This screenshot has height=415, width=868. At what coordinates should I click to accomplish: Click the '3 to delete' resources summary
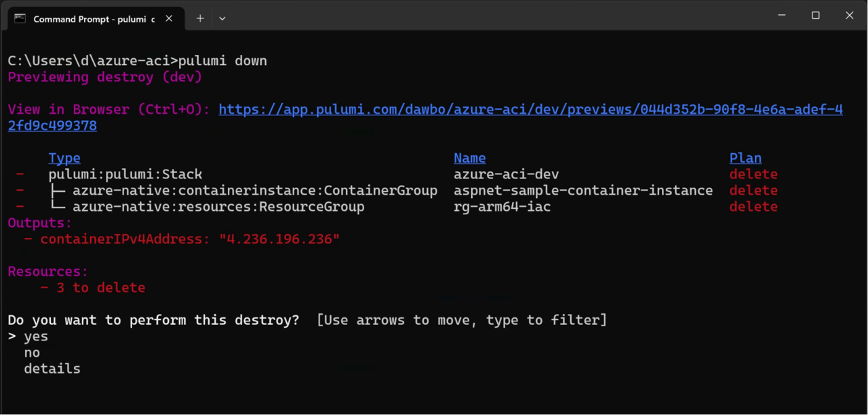pos(100,288)
